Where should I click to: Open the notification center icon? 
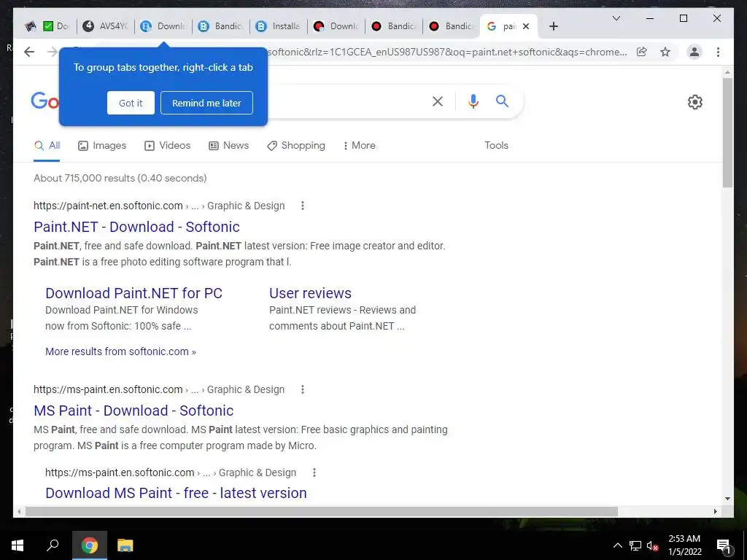pyautogui.click(x=724, y=545)
